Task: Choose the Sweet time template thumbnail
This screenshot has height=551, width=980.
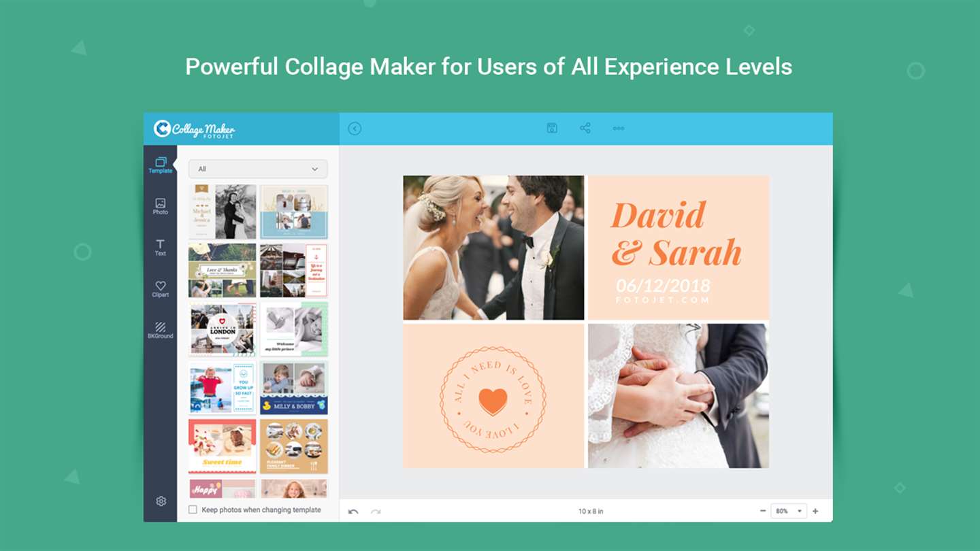Action: pos(223,446)
